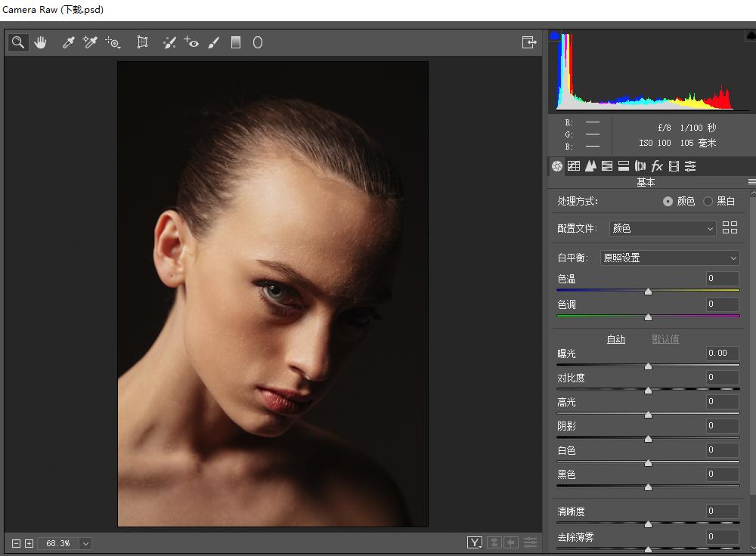756x556 pixels.
Task: Click the 色温 temperature value field
Action: pos(722,280)
